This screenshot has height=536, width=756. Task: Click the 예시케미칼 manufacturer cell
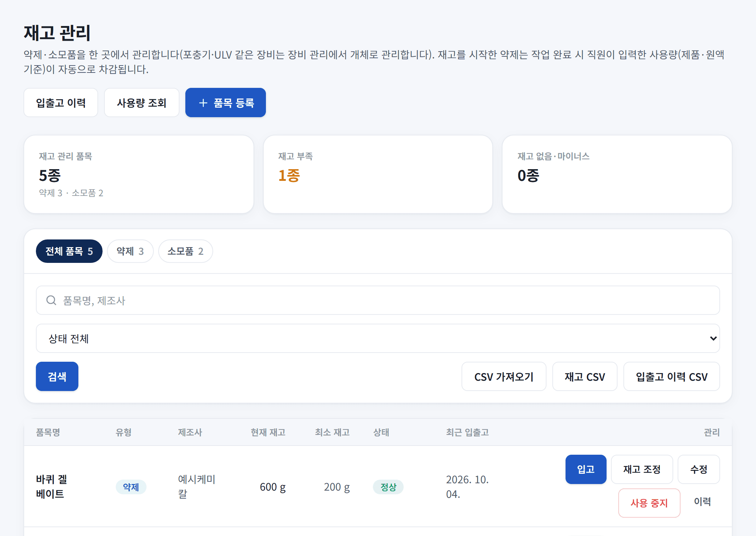pos(197,487)
